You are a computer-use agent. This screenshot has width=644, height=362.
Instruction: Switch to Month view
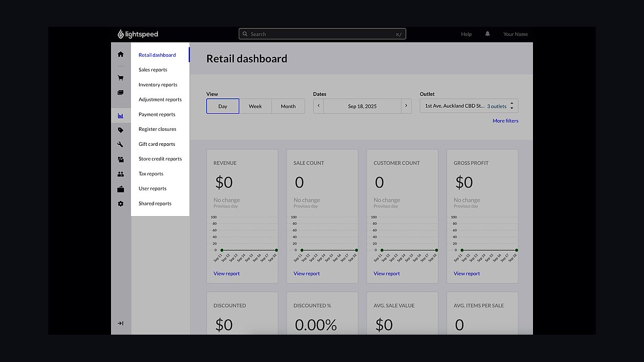(x=288, y=106)
